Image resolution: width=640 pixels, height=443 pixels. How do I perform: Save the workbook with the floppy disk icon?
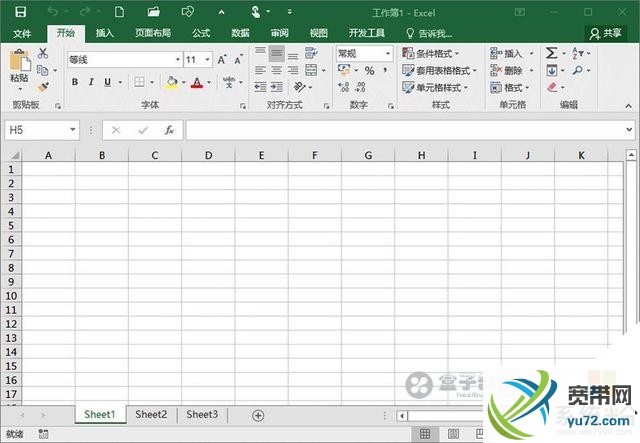tap(20, 12)
